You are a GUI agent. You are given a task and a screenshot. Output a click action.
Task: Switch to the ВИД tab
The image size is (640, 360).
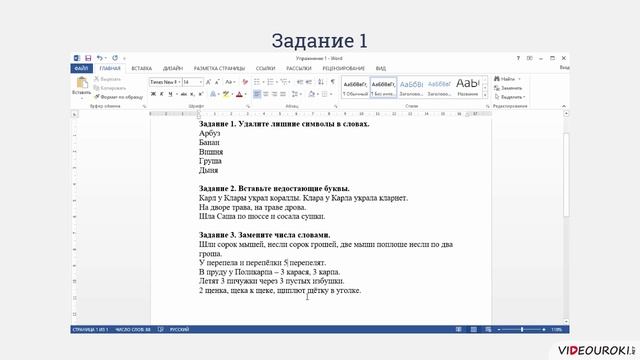[x=380, y=68]
